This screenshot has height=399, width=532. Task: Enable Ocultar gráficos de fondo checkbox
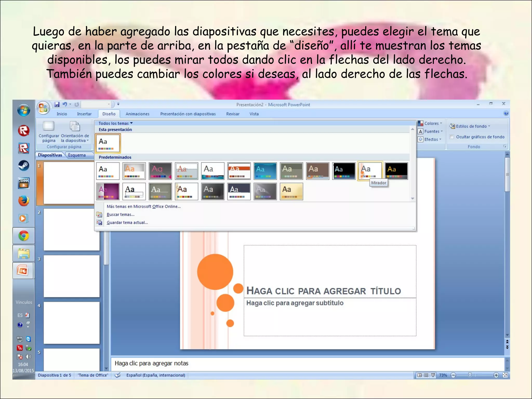pyautogui.click(x=452, y=137)
